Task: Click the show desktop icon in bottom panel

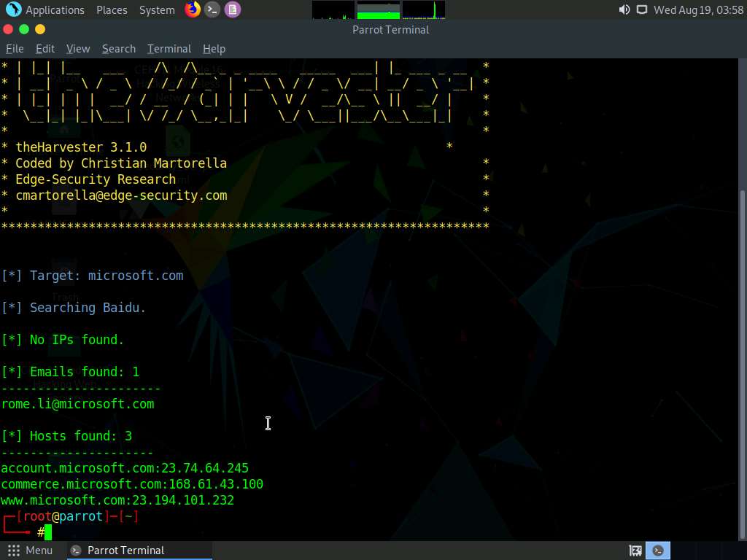Action: [635, 551]
